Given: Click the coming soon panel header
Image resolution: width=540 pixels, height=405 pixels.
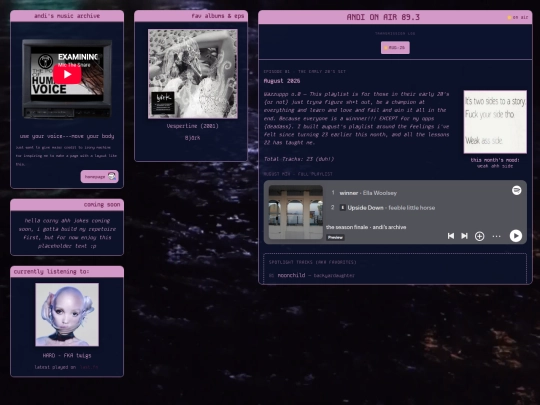Looking at the screenshot, I should coord(67,205).
